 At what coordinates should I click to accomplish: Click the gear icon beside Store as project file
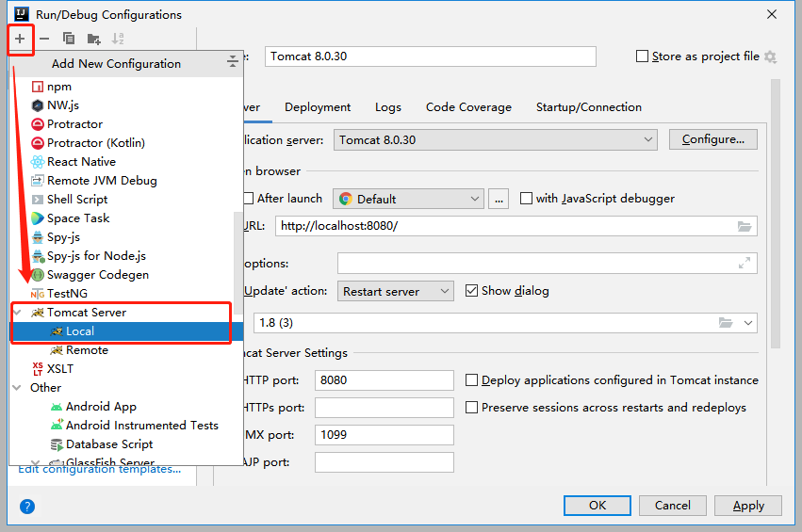click(x=770, y=56)
